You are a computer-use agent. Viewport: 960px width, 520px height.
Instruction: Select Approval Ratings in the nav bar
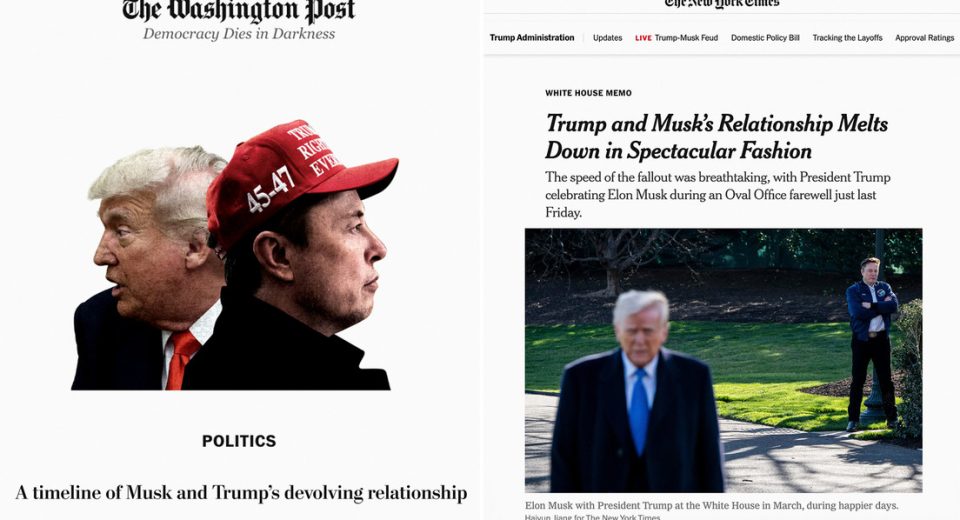[x=924, y=37]
